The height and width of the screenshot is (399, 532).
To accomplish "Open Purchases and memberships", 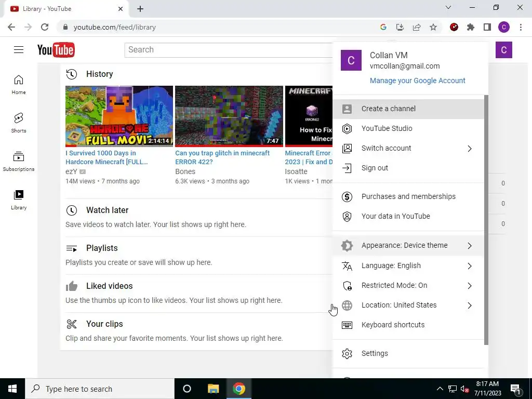I will pos(408,196).
